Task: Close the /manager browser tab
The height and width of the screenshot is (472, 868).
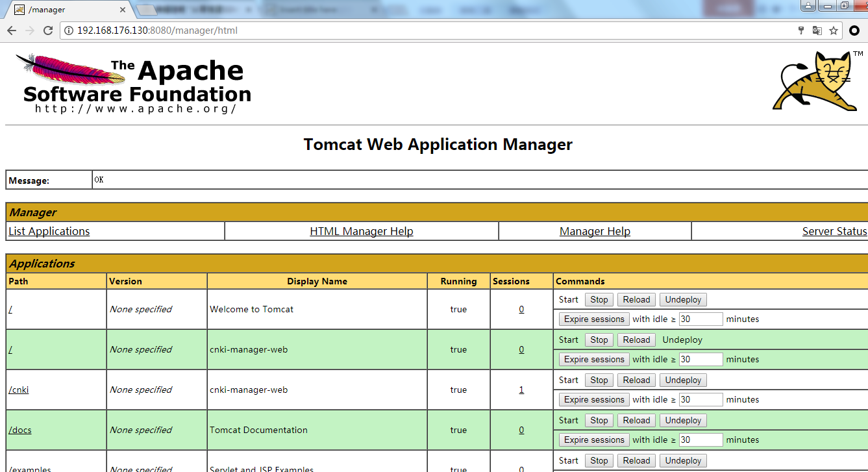Action: click(123, 10)
